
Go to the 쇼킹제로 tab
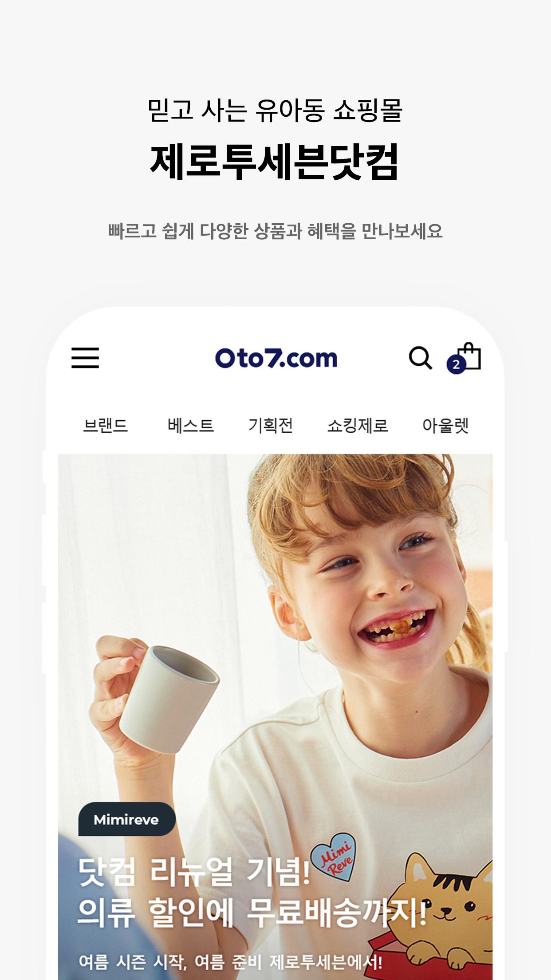click(358, 425)
